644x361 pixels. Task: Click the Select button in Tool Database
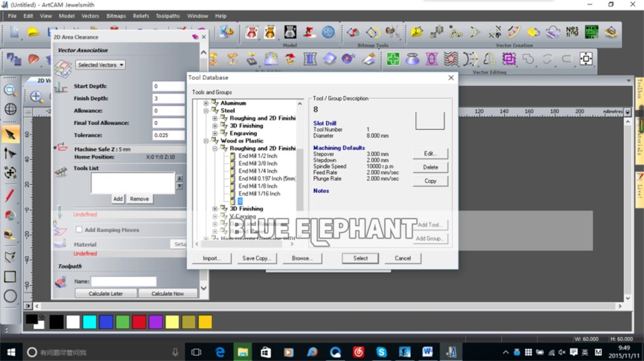point(360,258)
